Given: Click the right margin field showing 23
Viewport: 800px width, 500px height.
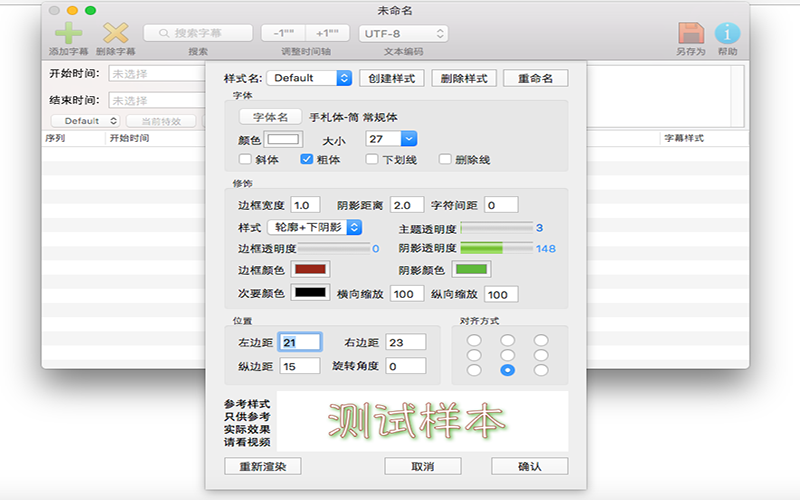Looking at the screenshot, I should coord(406,342).
